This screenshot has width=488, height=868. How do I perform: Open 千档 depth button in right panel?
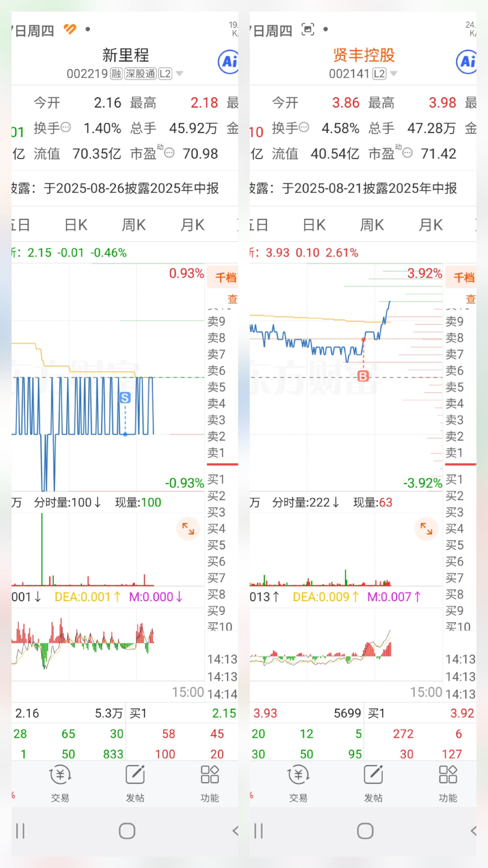[461, 277]
